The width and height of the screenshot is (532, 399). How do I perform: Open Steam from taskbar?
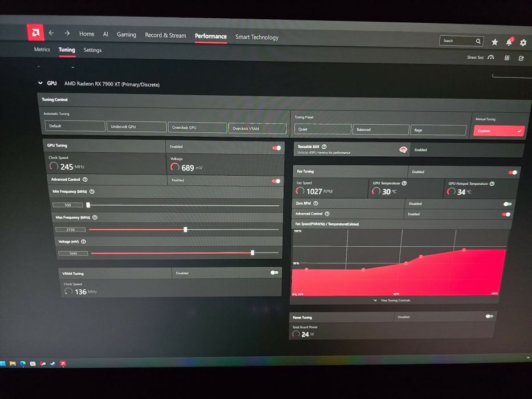[x=52, y=364]
